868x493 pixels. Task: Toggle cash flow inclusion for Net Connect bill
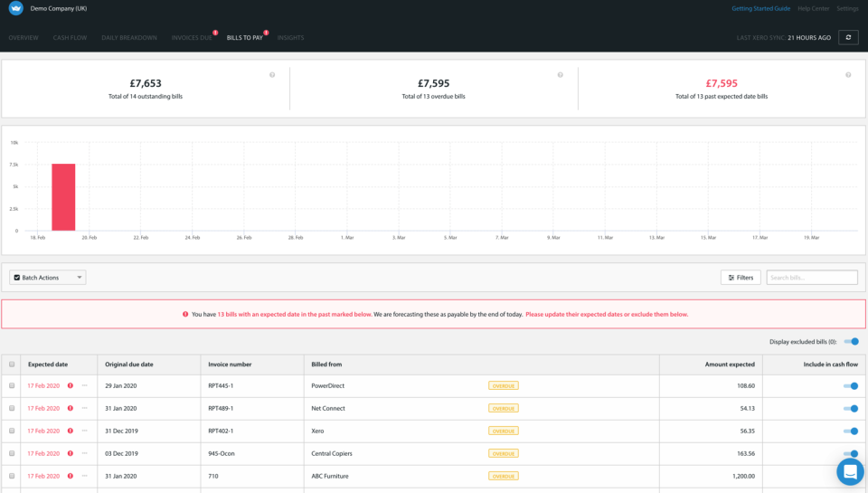pos(851,408)
